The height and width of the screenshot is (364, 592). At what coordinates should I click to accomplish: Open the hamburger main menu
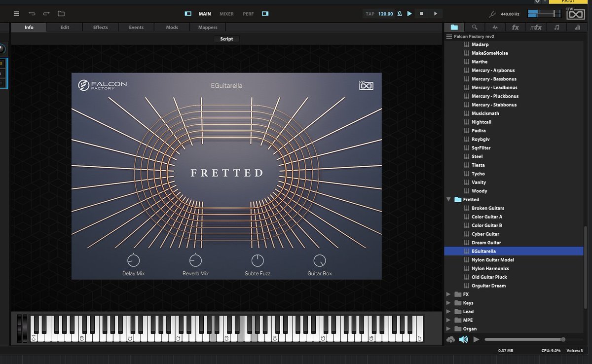(16, 14)
